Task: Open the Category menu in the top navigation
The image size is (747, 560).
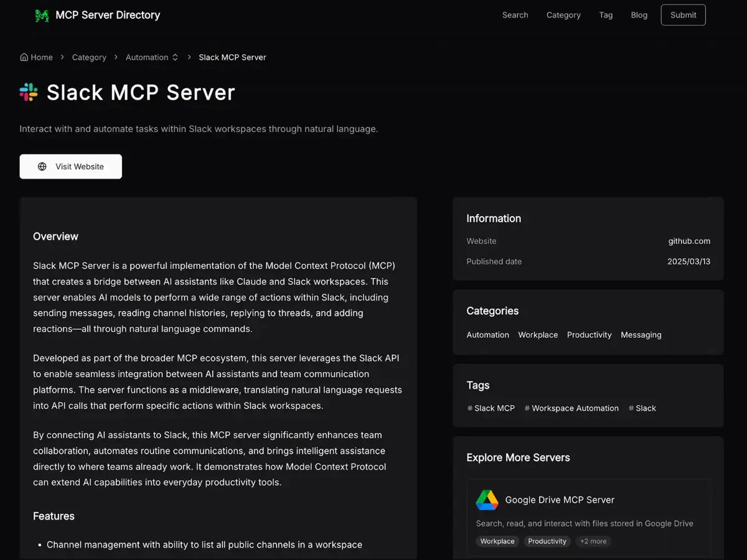Action: [563, 14]
